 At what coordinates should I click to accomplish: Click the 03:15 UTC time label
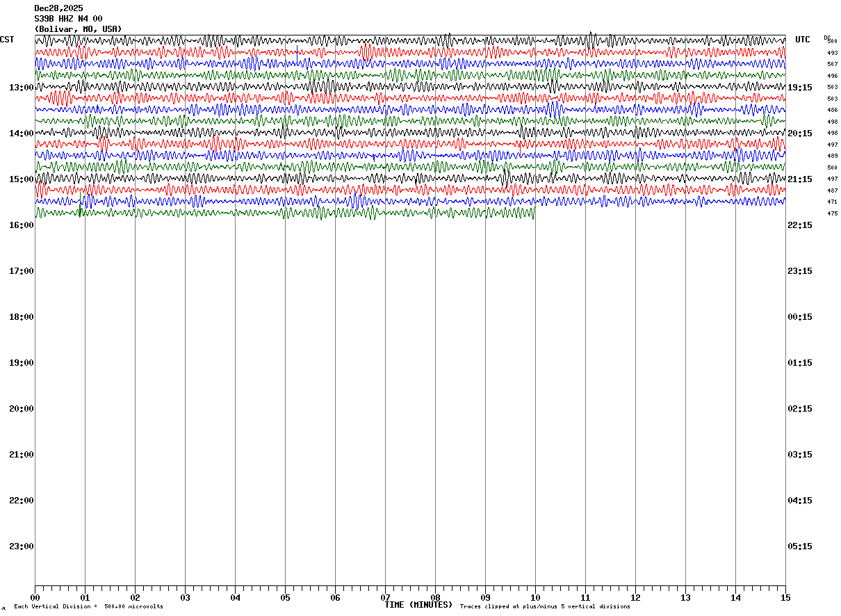800,455
